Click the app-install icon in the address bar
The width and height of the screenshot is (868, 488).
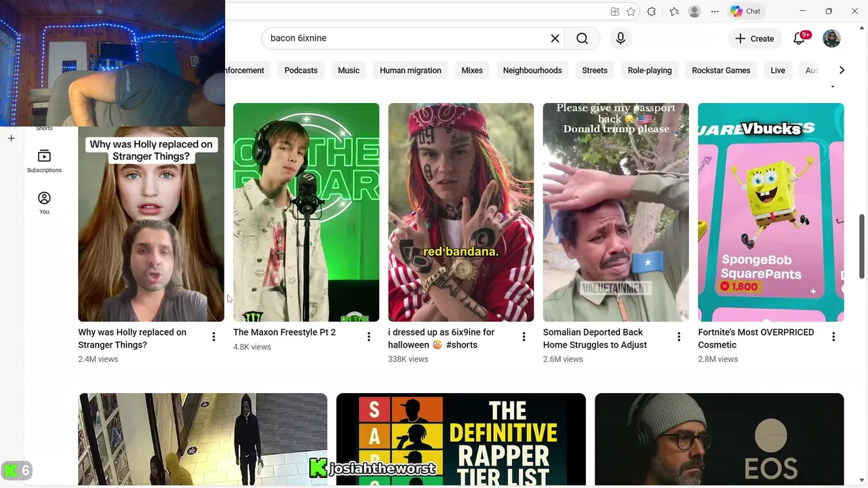[x=614, y=12]
